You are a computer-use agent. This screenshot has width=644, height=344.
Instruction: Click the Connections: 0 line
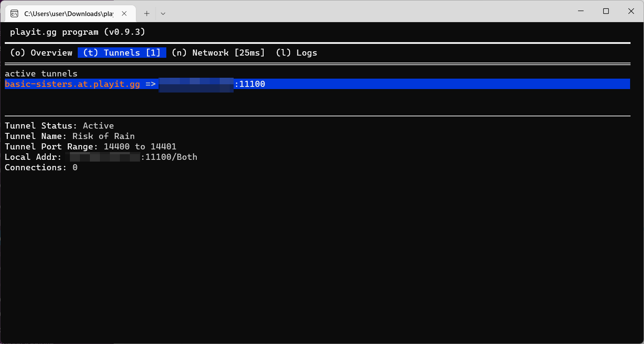coord(41,167)
